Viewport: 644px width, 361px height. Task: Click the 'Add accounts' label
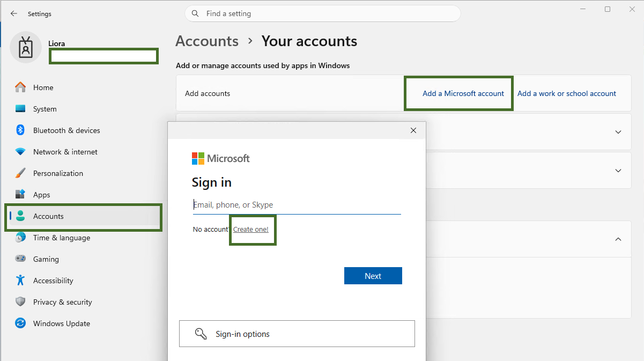click(x=208, y=93)
